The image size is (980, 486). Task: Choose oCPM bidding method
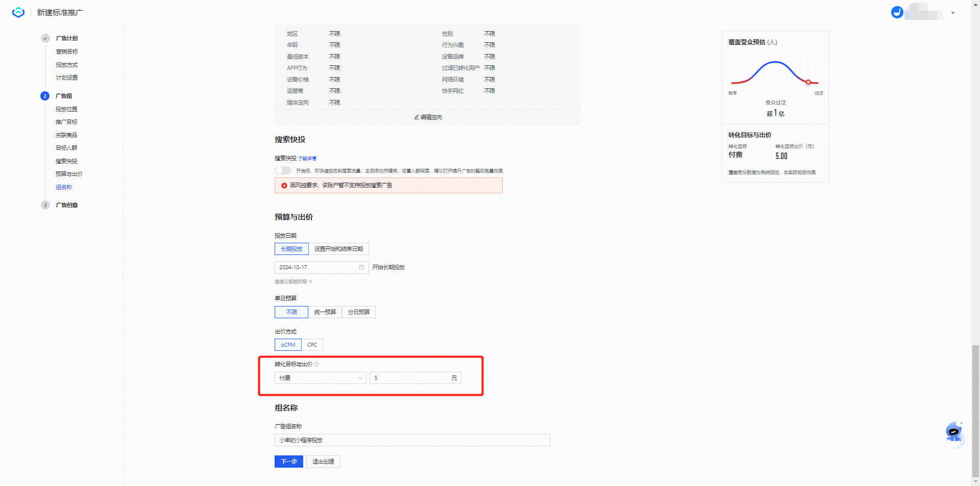(x=288, y=345)
